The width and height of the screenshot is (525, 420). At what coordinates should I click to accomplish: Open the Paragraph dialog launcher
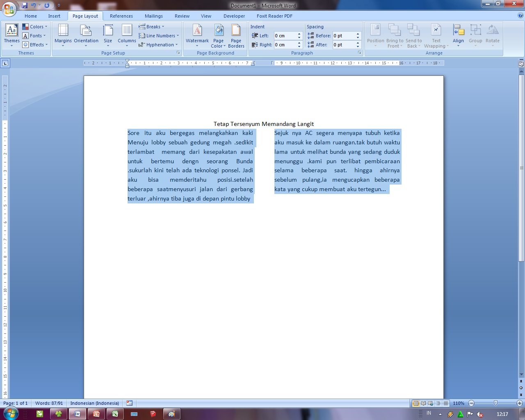click(359, 52)
